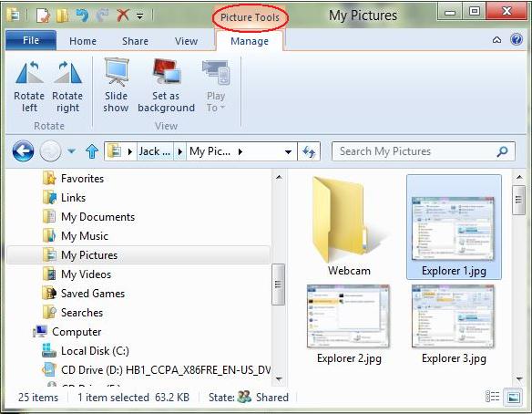This screenshot has height=414, width=532.
Task: Click the file list scroll up arrow
Action: click(x=519, y=177)
